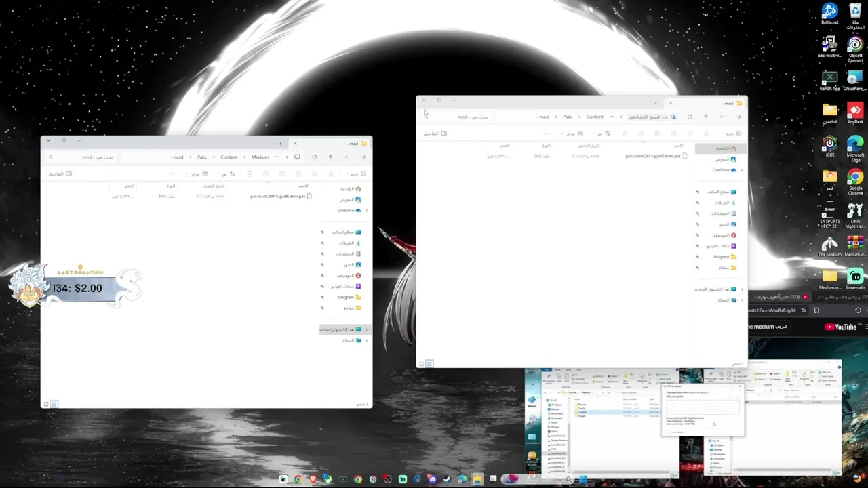Open the Sort menu in the right Explorer toolbar
This screenshot has width=868, height=488.
click(x=602, y=134)
